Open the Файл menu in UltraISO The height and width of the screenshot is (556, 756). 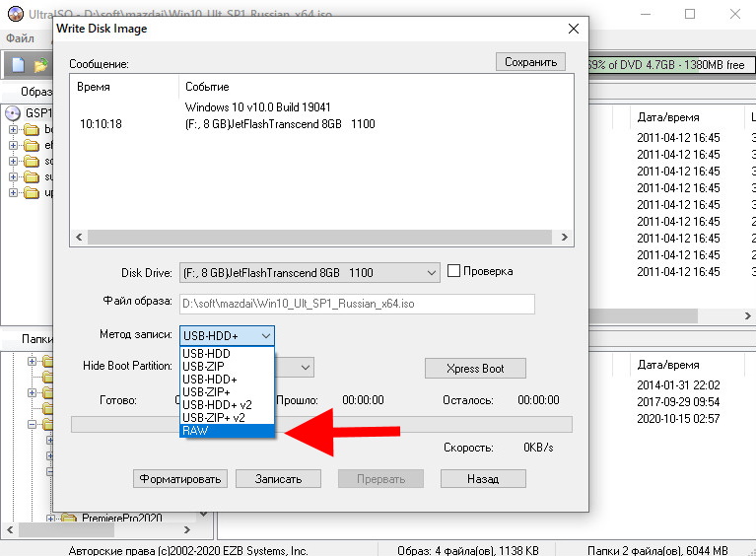pyautogui.click(x=20, y=38)
